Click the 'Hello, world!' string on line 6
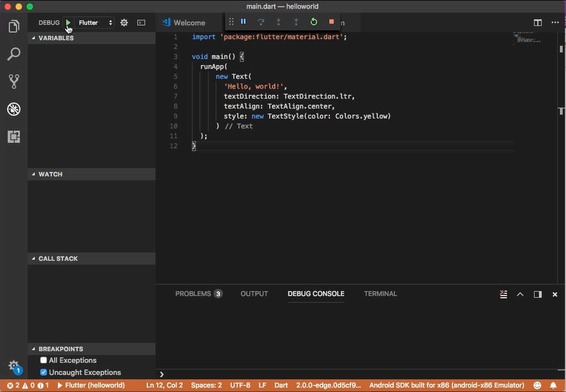Image resolution: width=566 pixels, height=392 pixels. pyautogui.click(x=253, y=87)
